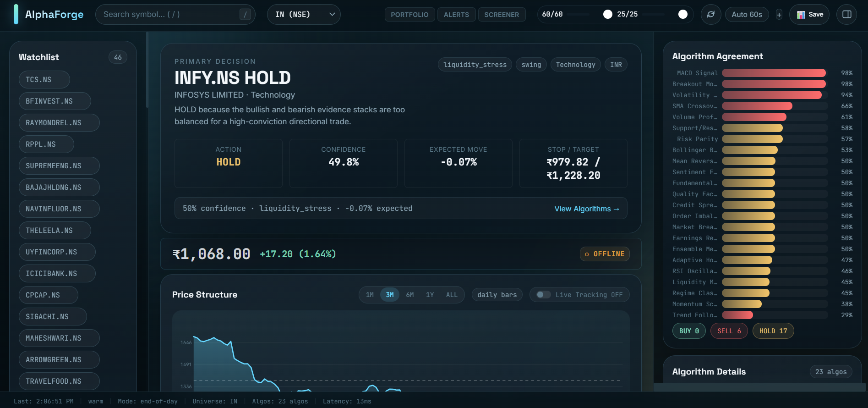Click the AlphaForge logo

click(x=49, y=14)
